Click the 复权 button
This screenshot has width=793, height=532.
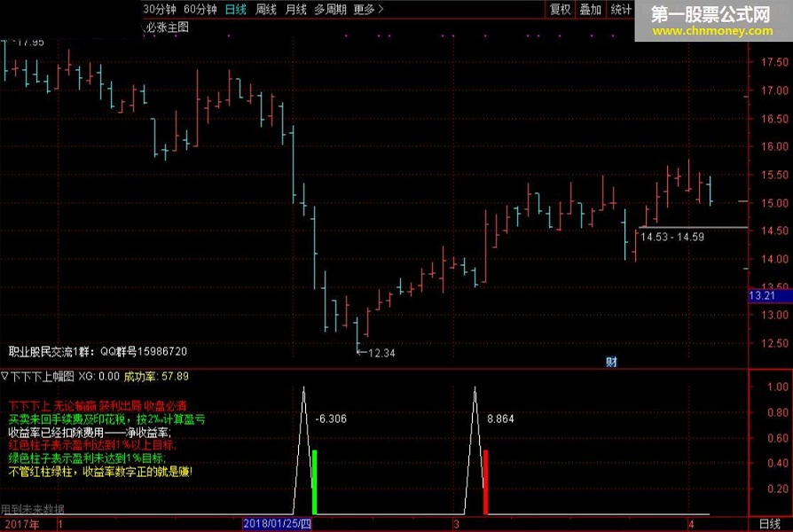tap(560, 9)
